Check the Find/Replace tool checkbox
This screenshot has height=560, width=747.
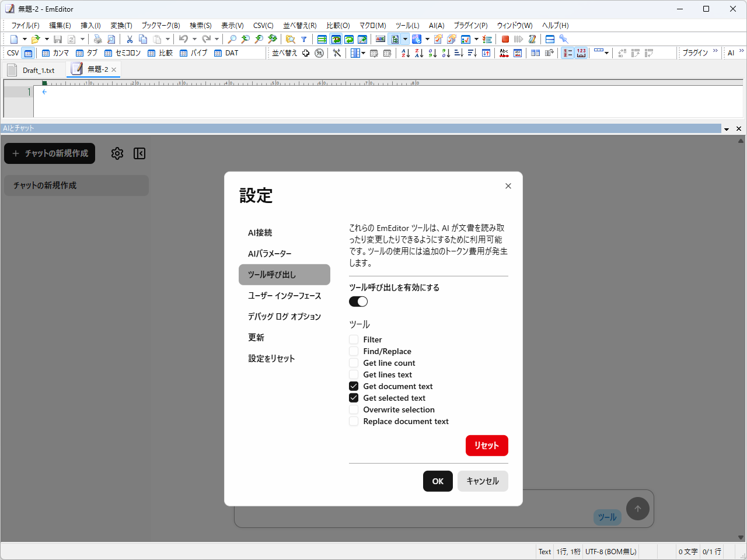pyautogui.click(x=354, y=351)
